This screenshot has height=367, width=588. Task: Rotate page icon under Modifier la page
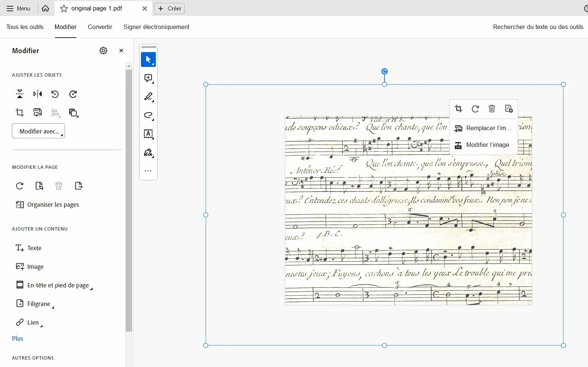tap(20, 186)
